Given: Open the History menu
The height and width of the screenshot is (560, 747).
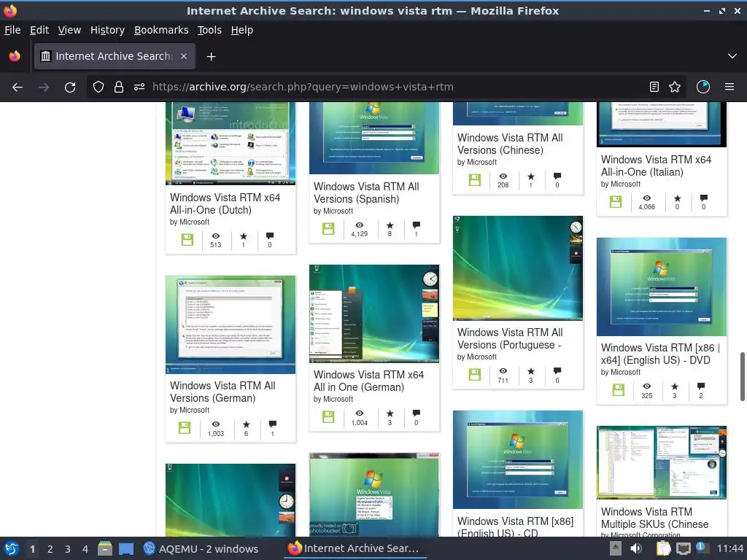Looking at the screenshot, I should click(x=108, y=30).
